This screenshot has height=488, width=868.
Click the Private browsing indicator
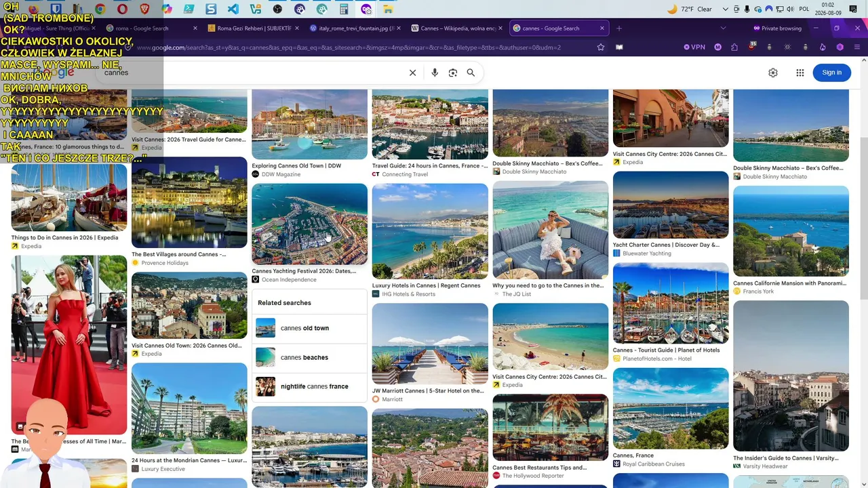tap(777, 28)
